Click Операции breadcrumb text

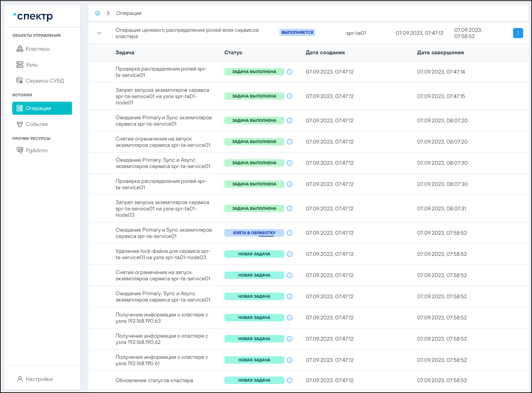[x=129, y=13]
